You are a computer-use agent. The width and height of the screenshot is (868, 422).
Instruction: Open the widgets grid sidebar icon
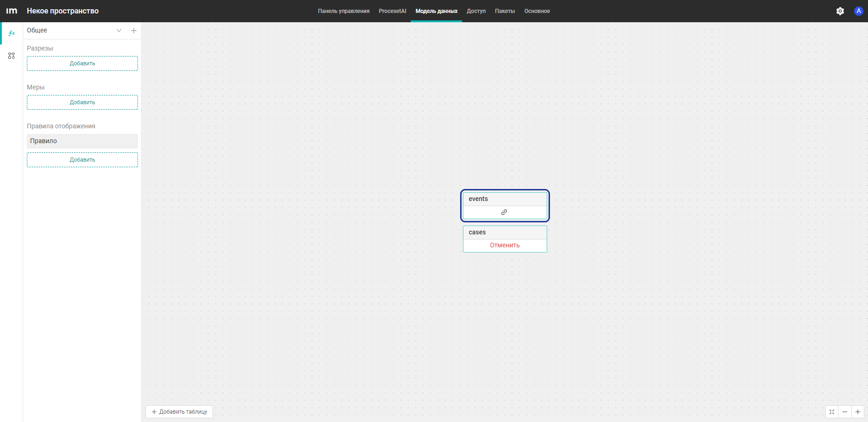point(12,56)
